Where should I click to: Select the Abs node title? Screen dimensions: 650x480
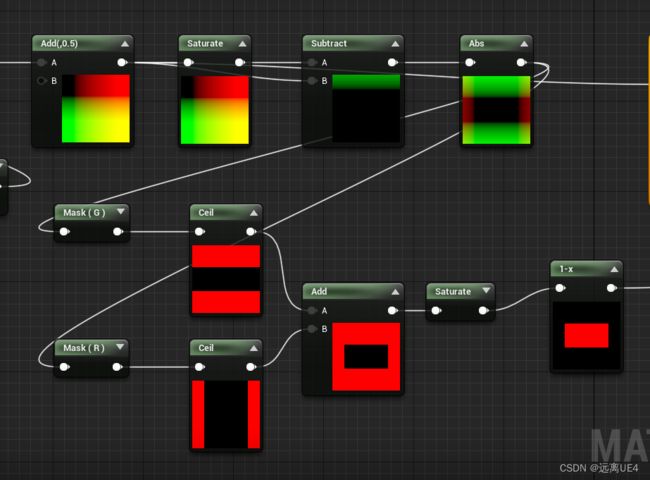click(476, 44)
